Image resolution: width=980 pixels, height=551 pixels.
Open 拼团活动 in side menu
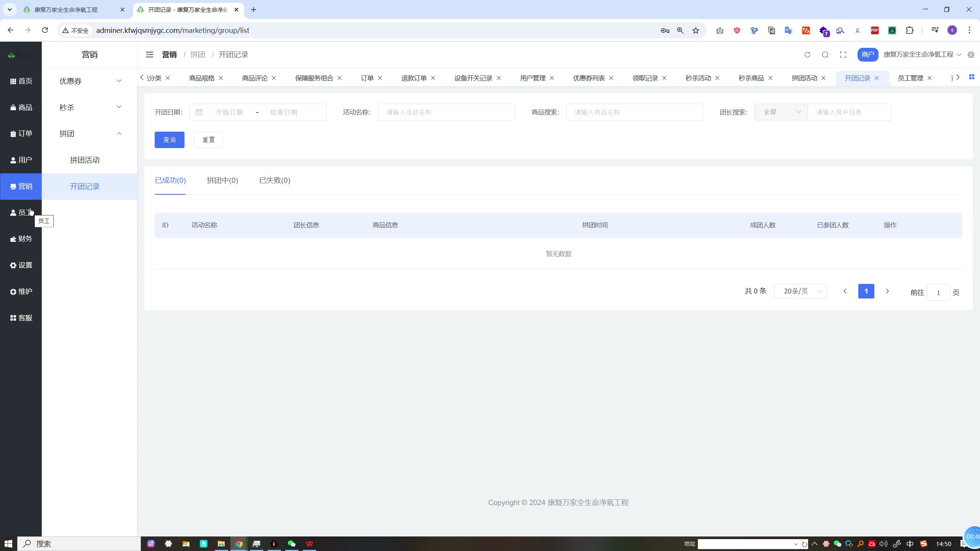tap(89, 160)
